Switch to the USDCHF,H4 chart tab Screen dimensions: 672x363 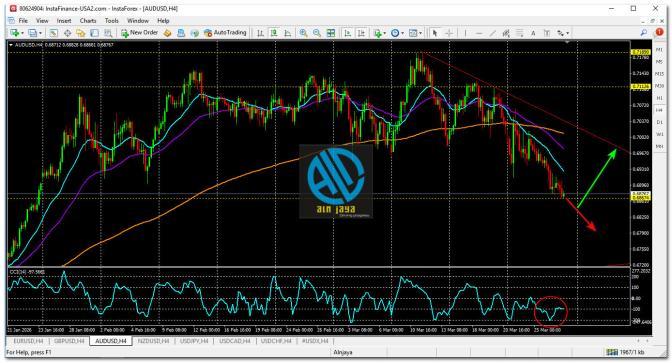(276, 341)
